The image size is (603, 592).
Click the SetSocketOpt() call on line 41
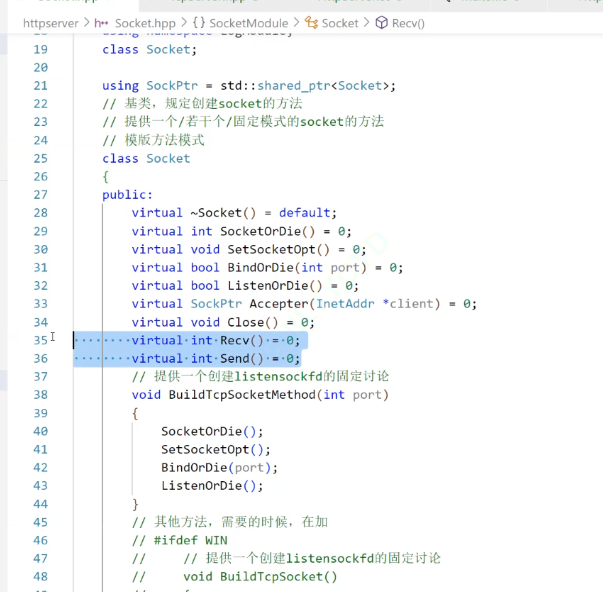(215, 449)
